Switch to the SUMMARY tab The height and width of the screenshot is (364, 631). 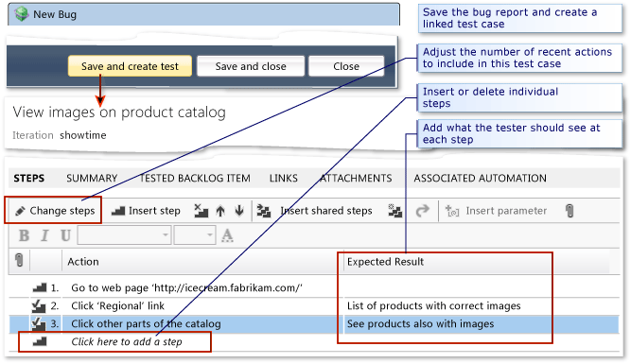92,178
